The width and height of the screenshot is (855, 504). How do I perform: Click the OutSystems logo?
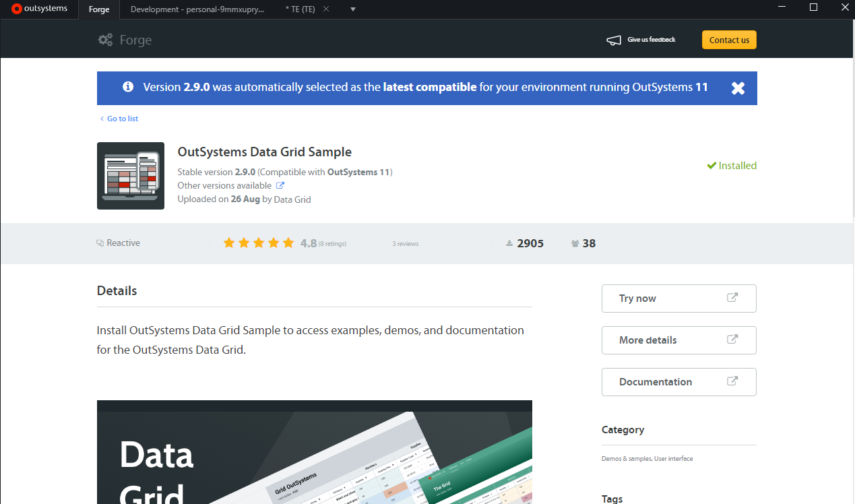click(37, 9)
